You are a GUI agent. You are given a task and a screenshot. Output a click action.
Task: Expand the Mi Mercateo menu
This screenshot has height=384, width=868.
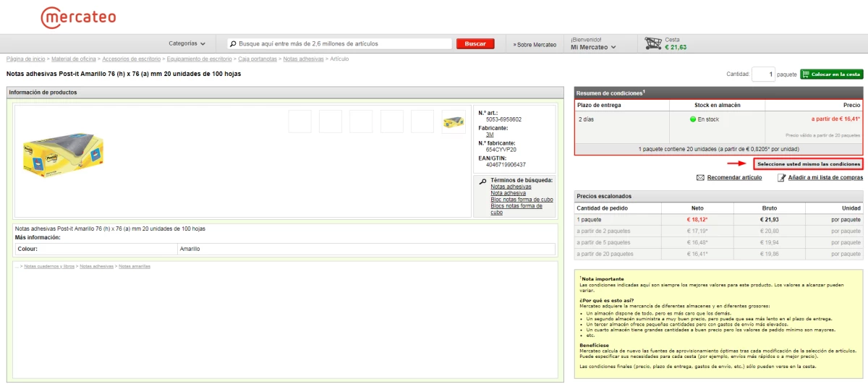(x=593, y=48)
